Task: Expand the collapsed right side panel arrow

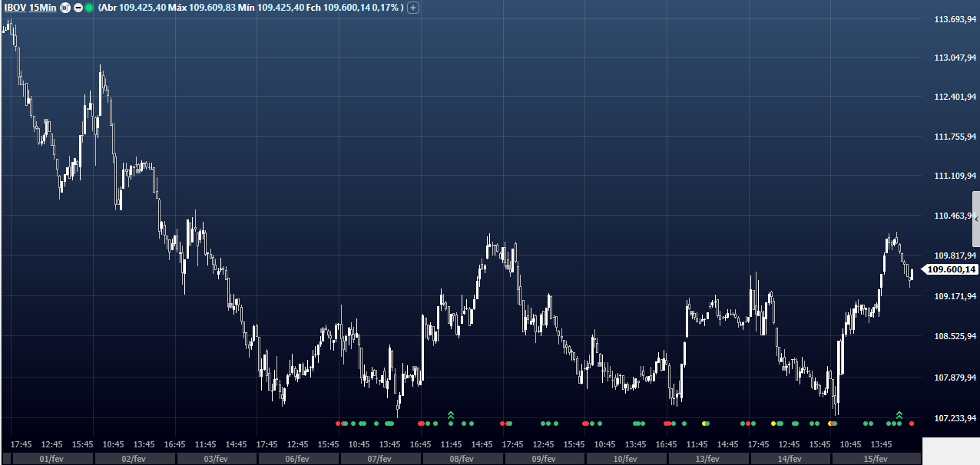Action: pyautogui.click(x=976, y=219)
